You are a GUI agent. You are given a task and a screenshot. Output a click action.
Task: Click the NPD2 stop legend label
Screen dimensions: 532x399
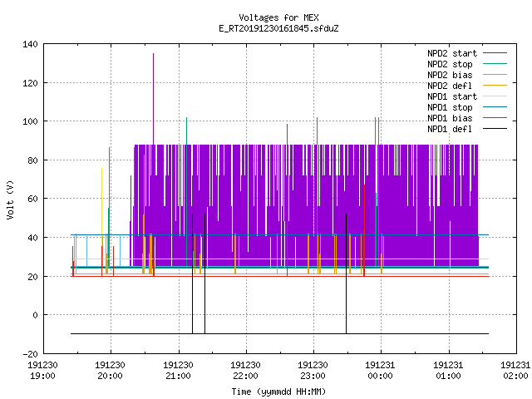[x=450, y=64]
